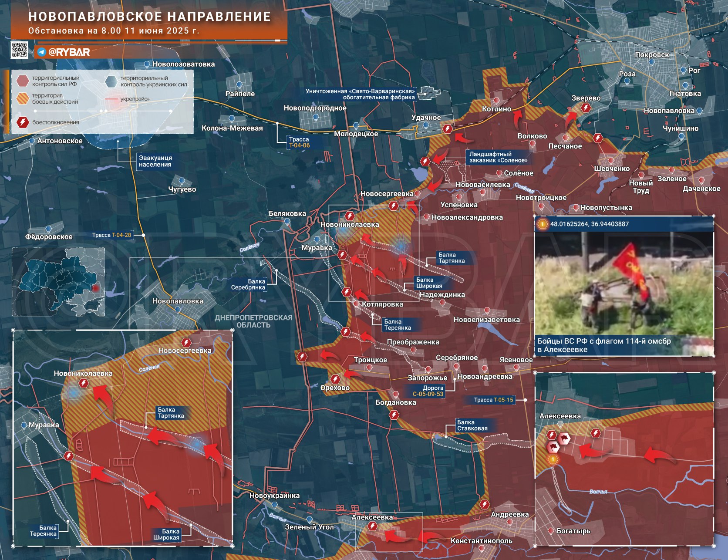Click the clash marker above Орехово
Screen dimensions: 728x560
[335, 379]
